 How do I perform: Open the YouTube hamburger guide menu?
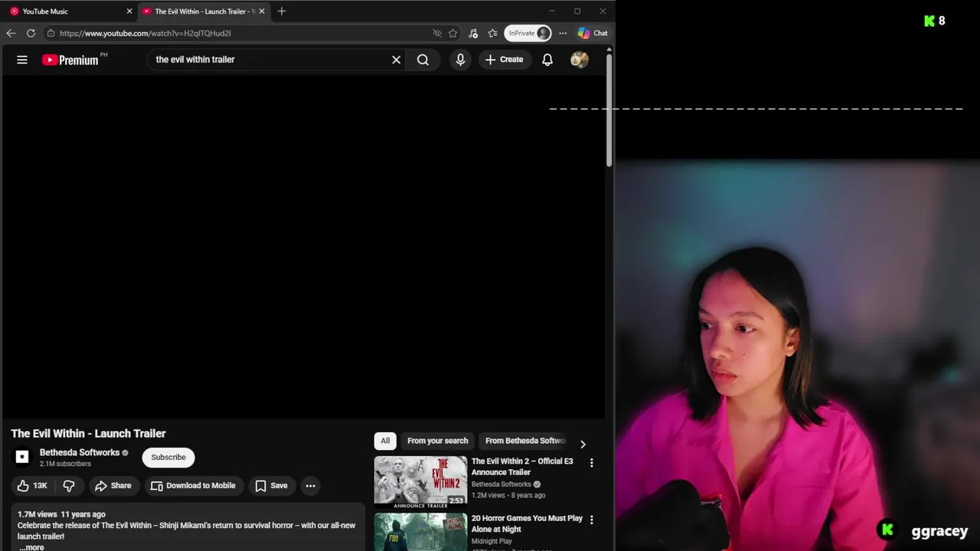tap(22, 60)
